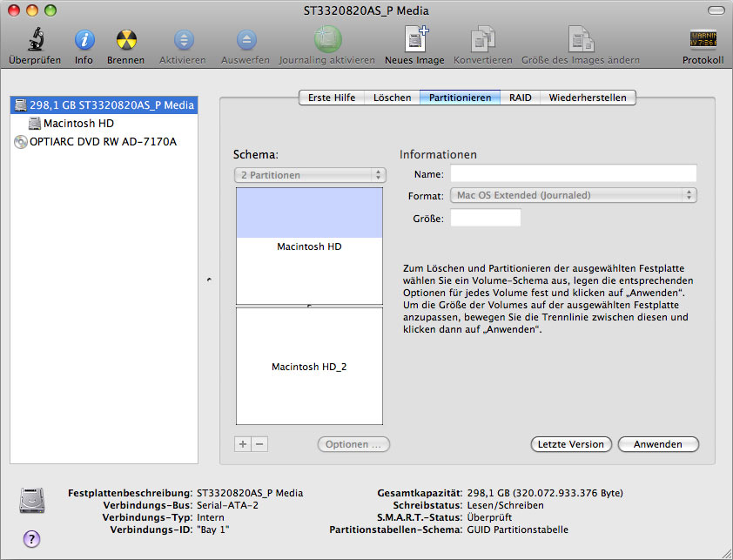Click the Brennen burn icon
Viewport: 733px width, 560px height.
[126, 40]
